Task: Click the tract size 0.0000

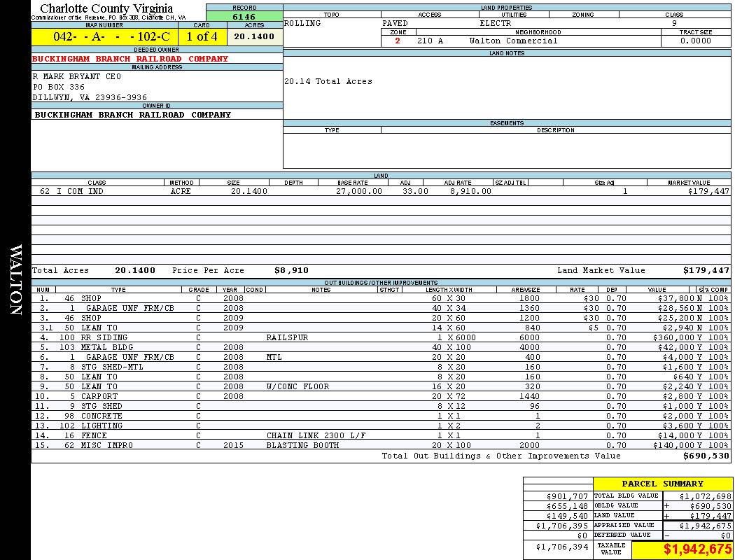Action: (696, 41)
